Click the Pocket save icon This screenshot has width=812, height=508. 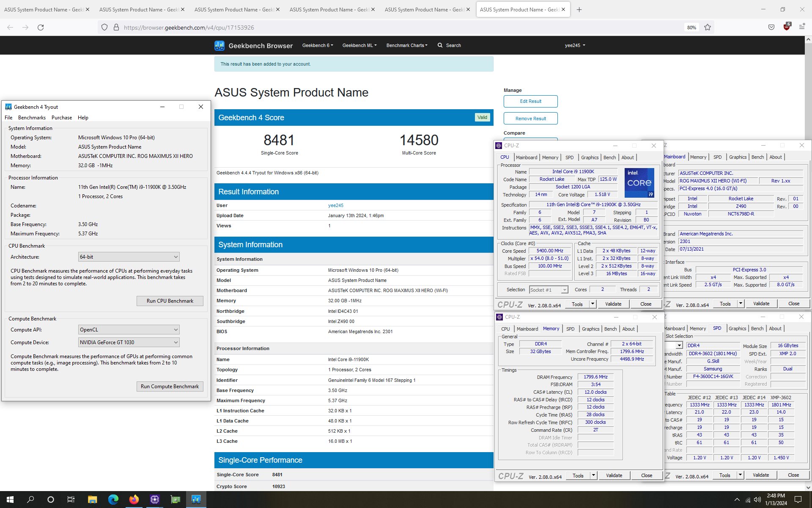[x=771, y=28]
